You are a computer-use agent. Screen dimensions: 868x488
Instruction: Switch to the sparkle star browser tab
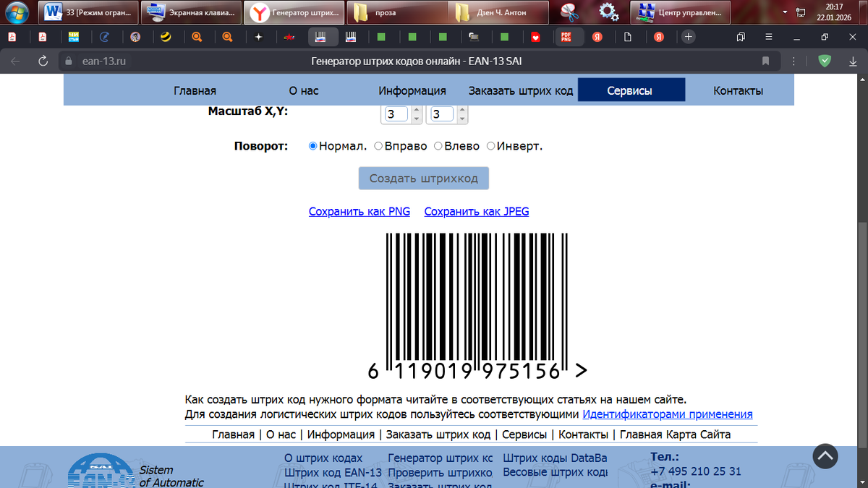click(x=258, y=36)
